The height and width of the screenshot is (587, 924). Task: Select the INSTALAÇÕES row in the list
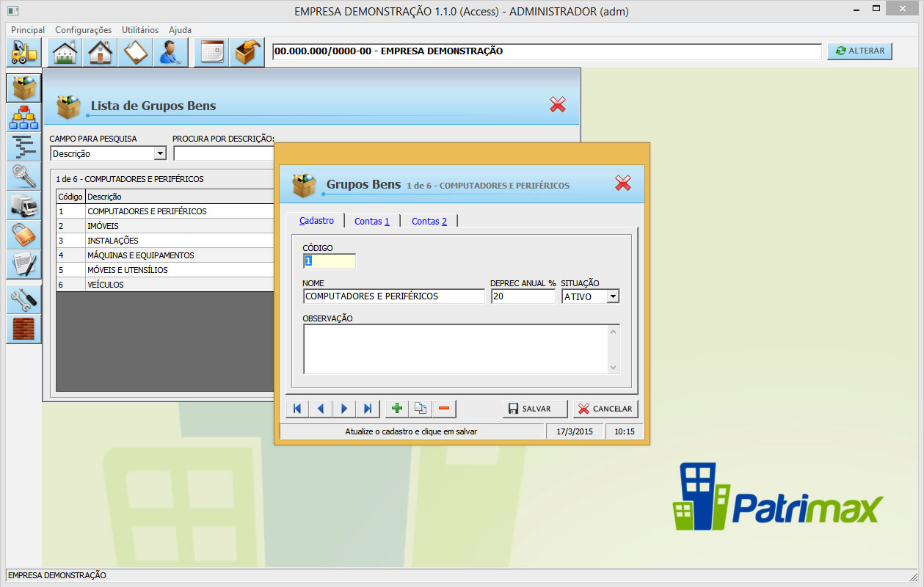click(x=166, y=241)
